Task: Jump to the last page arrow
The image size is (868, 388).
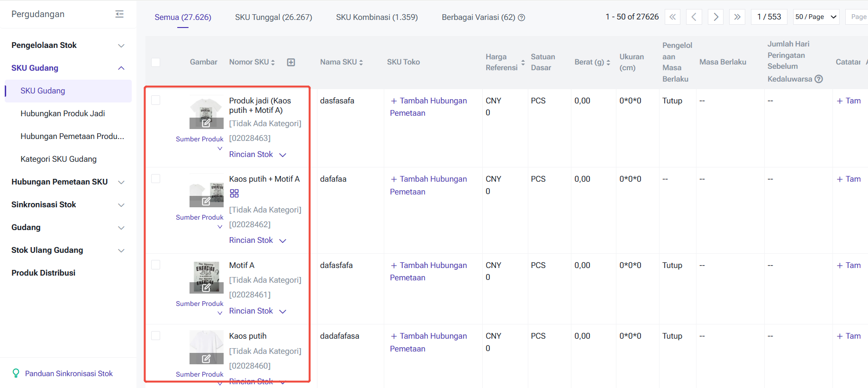Action: click(737, 17)
